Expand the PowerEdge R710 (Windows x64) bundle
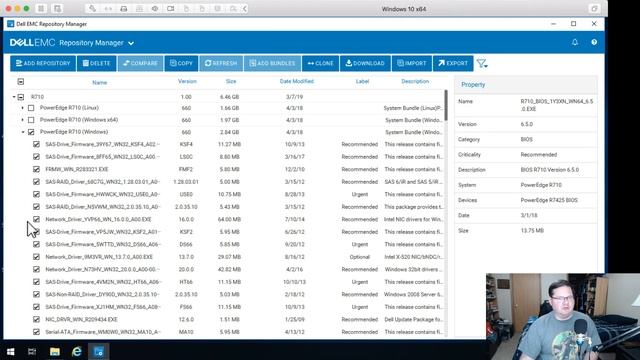The image size is (640, 360). [22, 120]
